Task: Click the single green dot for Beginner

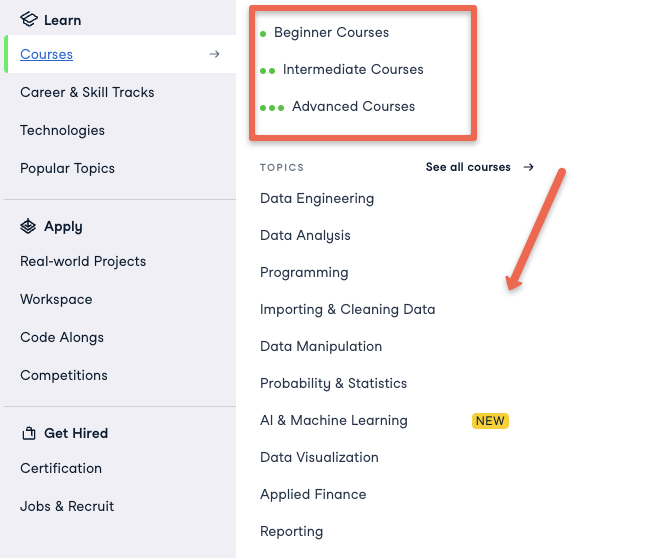Action: pos(263,34)
